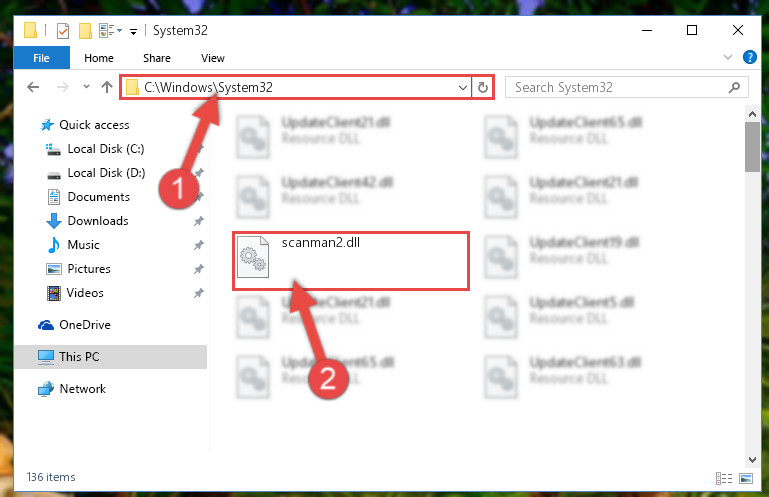This screenshot has height=497, width=769.
Task: Click the vertical scrollbar thumb
Action: (x=752, y=147)
